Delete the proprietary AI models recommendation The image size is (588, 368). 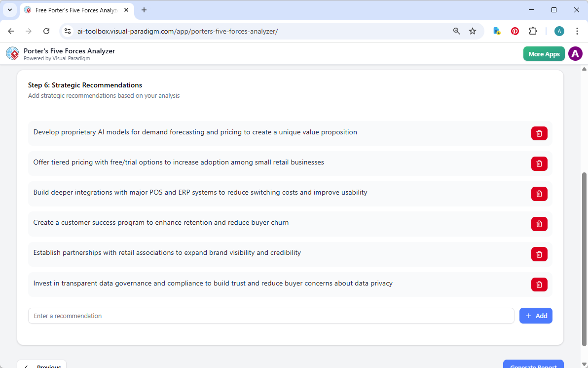point(539,133)
